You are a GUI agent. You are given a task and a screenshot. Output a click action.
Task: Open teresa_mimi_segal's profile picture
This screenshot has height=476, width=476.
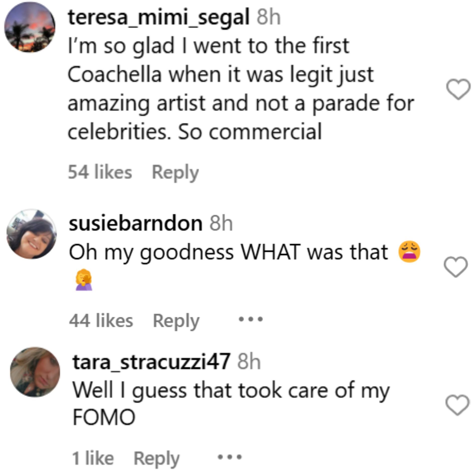pos(30,27)
